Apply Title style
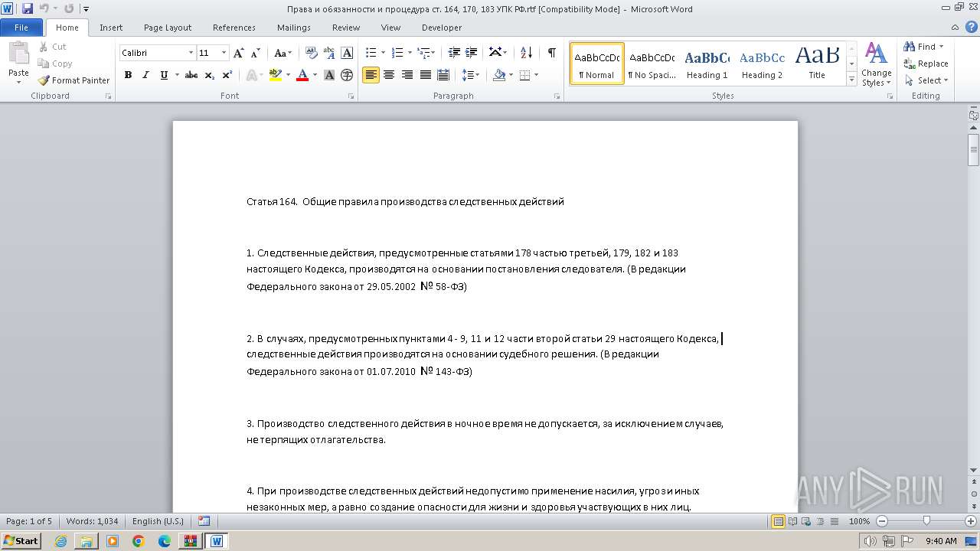The height and width of the screenshot is (551, 980). [817, 64]
